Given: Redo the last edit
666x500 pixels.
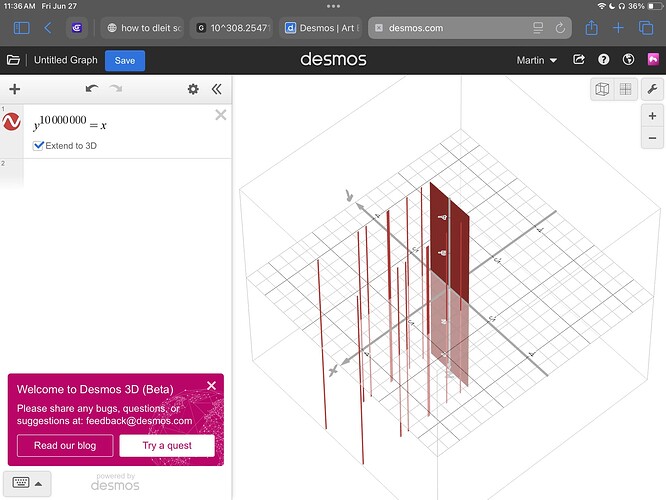Looking at the screenshot, I should [116, 89].
